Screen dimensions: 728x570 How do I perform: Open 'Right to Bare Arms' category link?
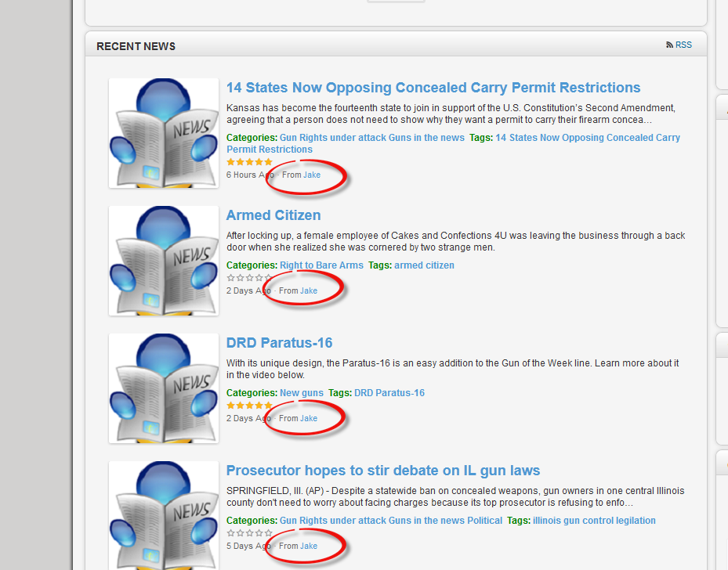pos(321,265)
